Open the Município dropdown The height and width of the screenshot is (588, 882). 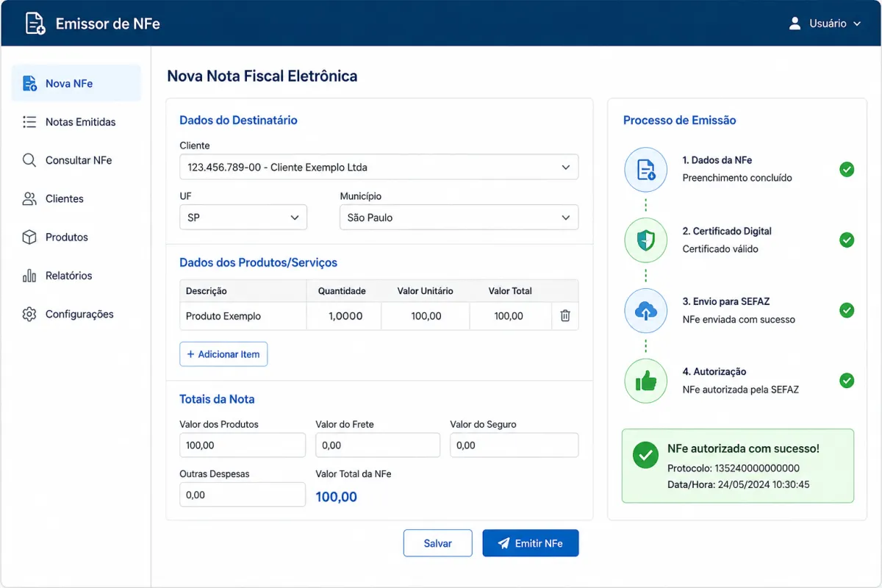click(459, 218)
